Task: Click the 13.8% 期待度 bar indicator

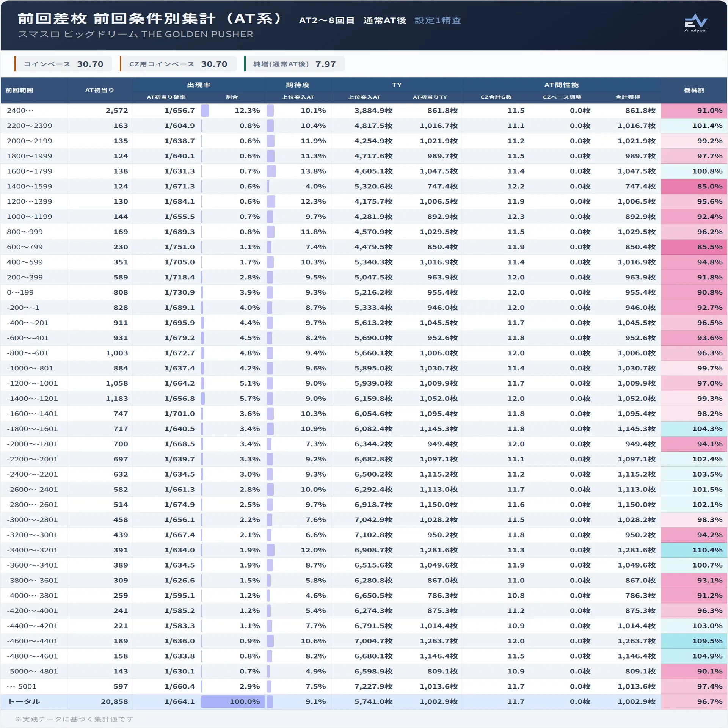Action: (x=271, y=171)
